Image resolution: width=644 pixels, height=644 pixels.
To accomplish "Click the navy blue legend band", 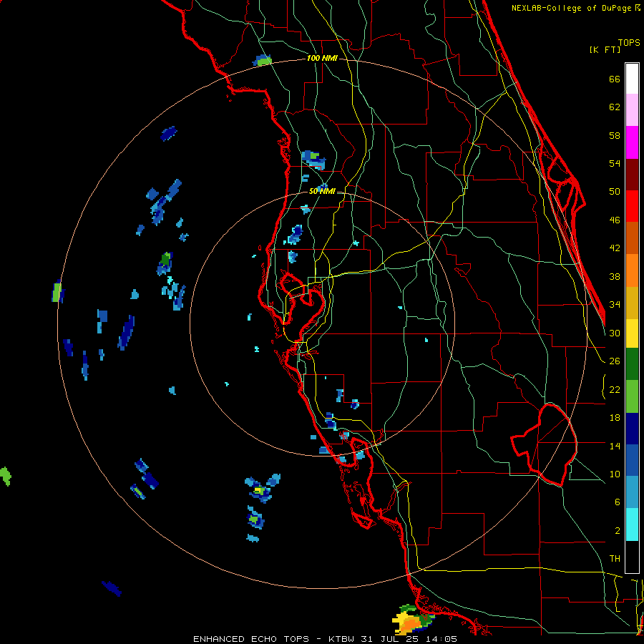I will pos(632,429).
